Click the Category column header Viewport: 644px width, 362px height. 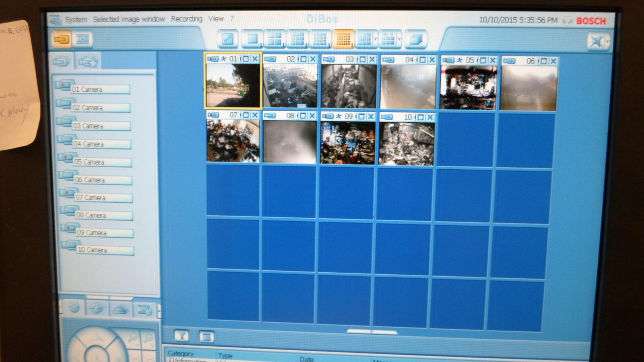tap(180, 354)
